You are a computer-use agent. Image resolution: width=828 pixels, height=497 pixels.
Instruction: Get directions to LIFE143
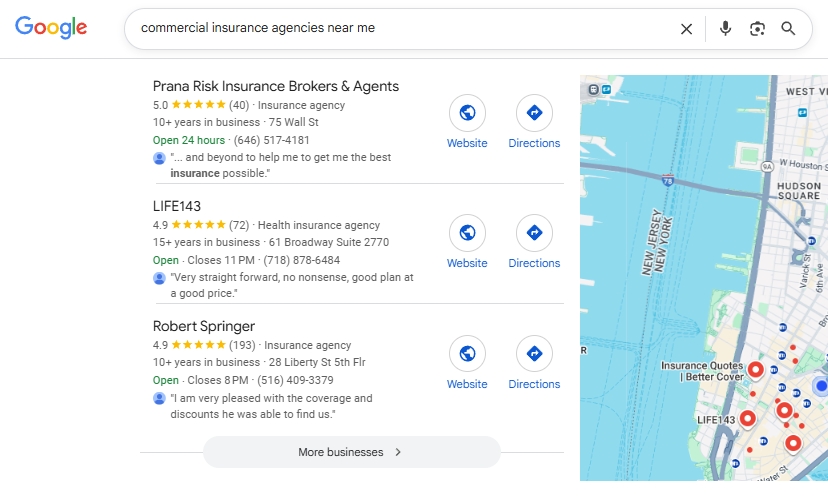(534, 233)
